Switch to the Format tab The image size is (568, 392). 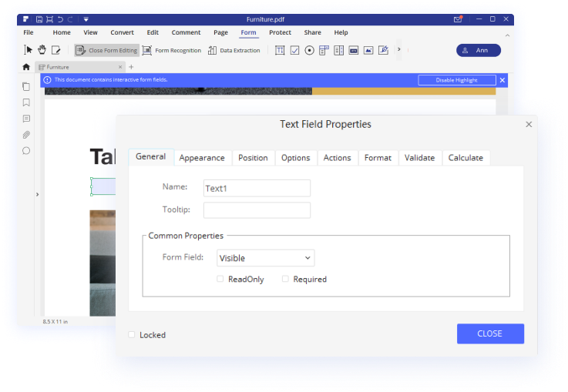[378, 158]
